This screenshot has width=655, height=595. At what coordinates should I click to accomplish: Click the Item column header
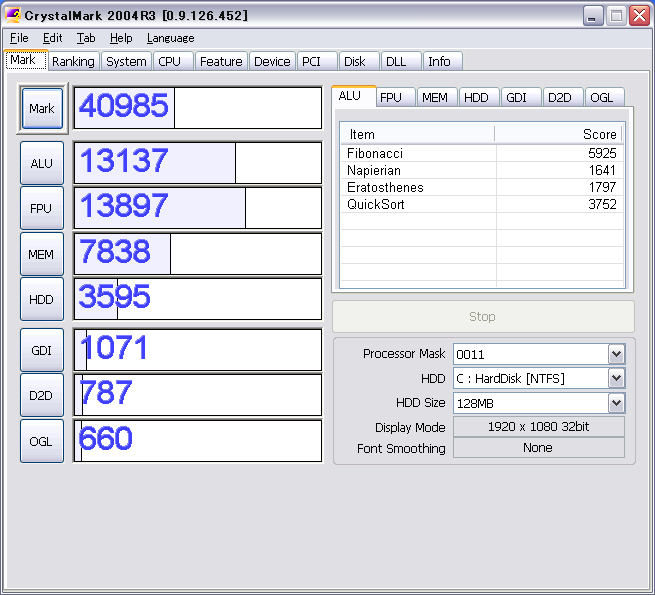pyautogui.click(x=417, y=134)
